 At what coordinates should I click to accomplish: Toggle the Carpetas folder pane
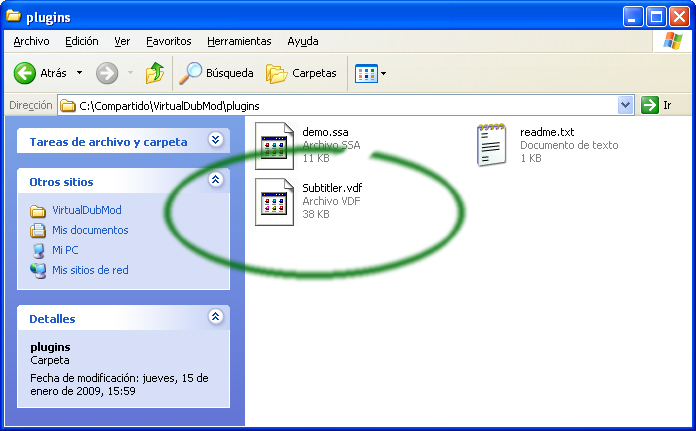click(x=301, y=73)
